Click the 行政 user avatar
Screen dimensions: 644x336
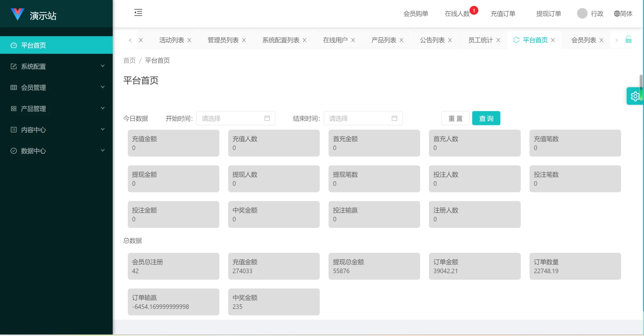coord(582,14)
